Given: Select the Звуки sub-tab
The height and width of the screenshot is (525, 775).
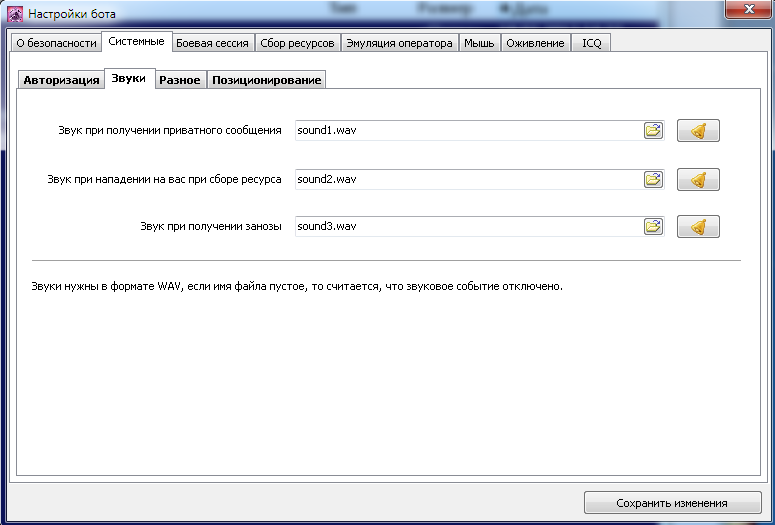Looking at the screenshot, I should click(x=129, y=78).
